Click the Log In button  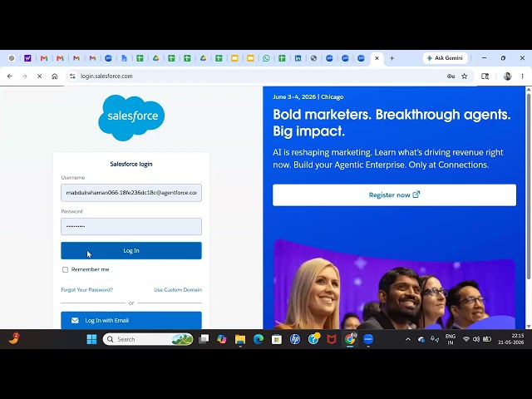point(131,251)
